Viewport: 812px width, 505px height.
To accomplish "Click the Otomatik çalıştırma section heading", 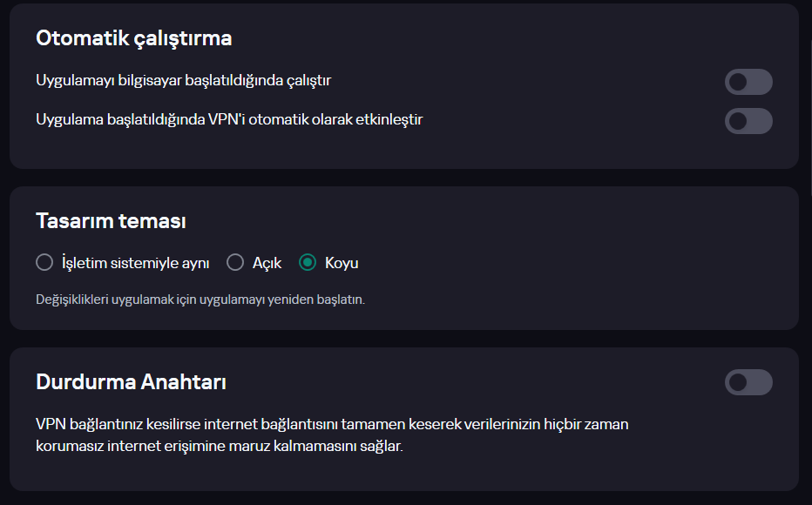I will (133, 38).
